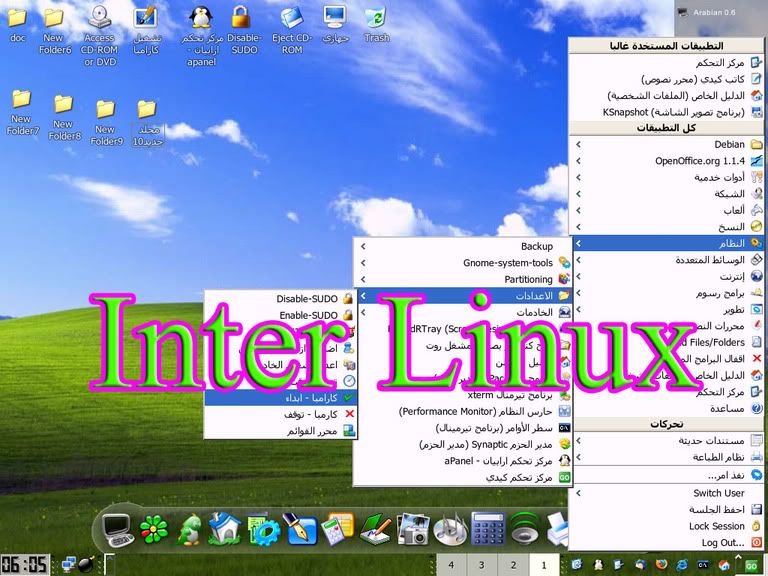768x576 pixels.
Task: Choose Disable-SUDO in the settings submenu
Action: tap(281, 298)
